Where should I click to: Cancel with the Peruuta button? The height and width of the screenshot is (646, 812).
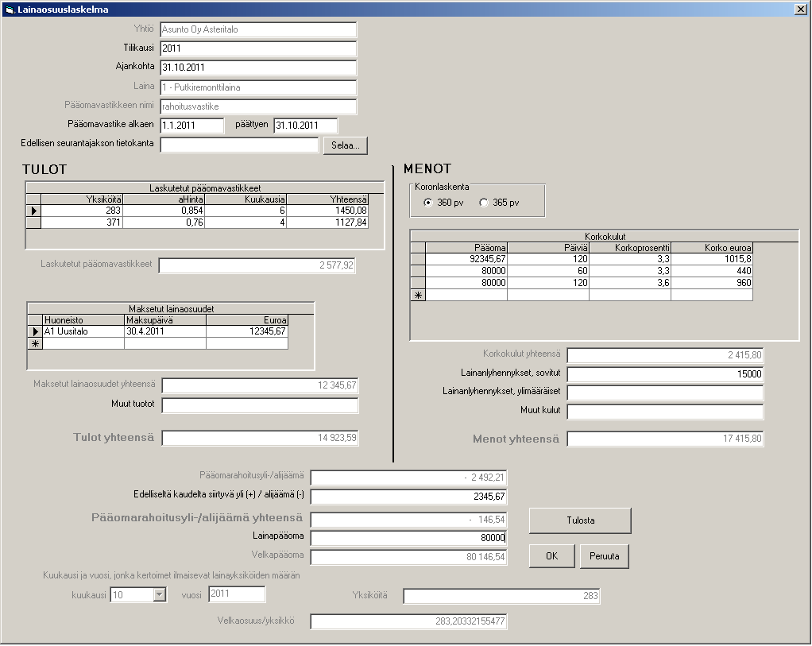605,556
